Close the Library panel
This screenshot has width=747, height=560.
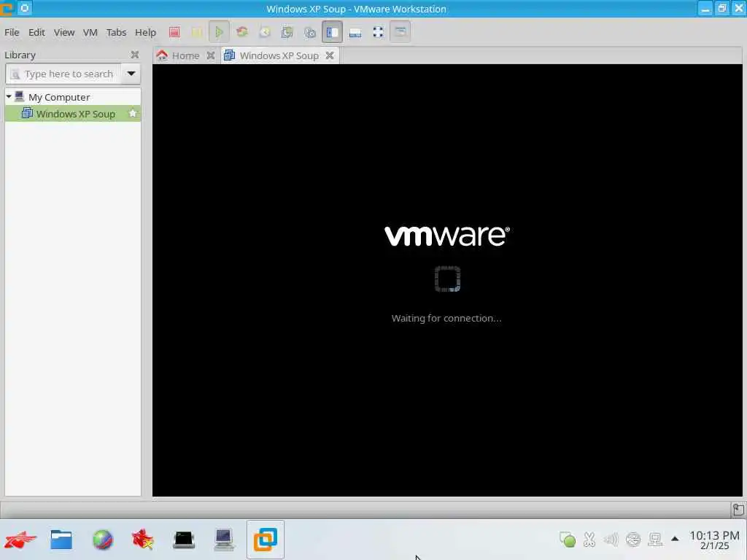pyautogui.click(x=135, y=55)
